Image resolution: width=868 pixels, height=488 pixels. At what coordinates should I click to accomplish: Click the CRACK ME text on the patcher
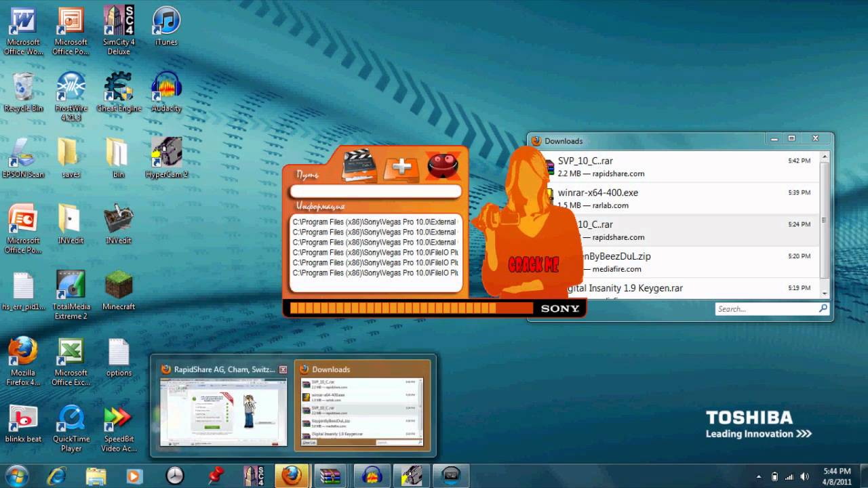pos(534,264)
